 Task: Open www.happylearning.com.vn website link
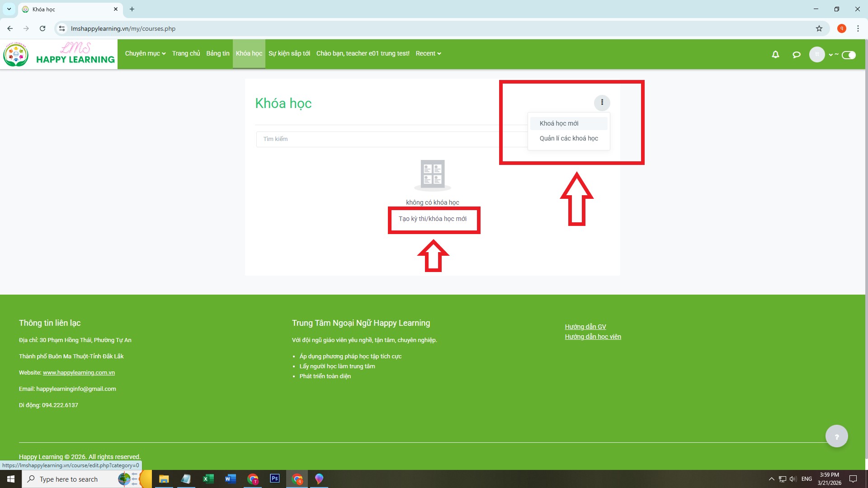click(79, 373)
